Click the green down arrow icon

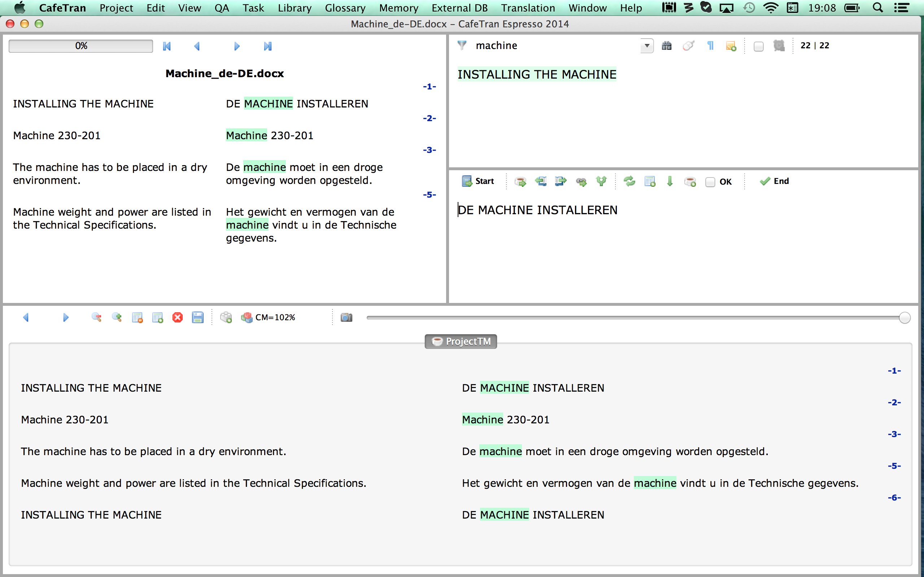coord(670,181)
